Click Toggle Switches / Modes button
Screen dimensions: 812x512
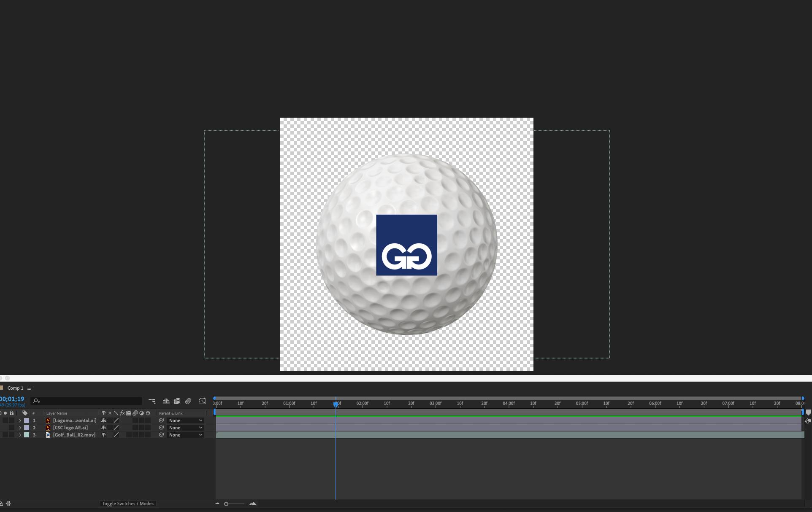[x=128, y=504]
